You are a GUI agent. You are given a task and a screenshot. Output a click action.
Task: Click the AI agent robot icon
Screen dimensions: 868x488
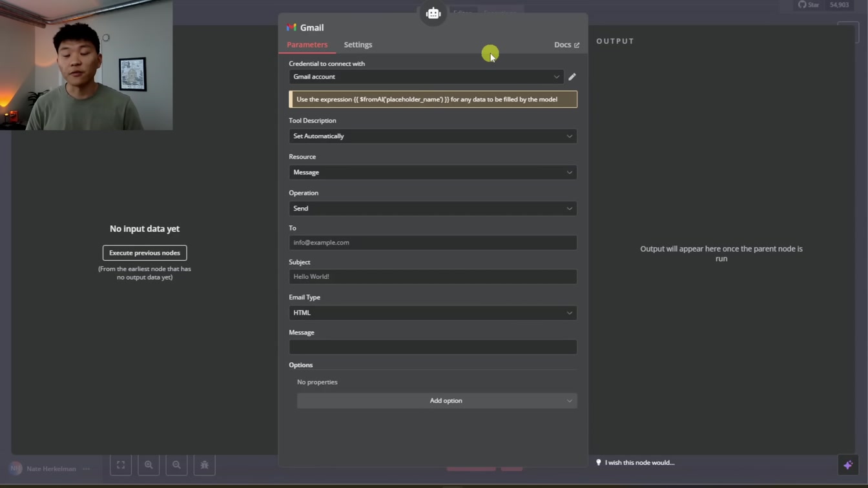[x=433, y=14]
